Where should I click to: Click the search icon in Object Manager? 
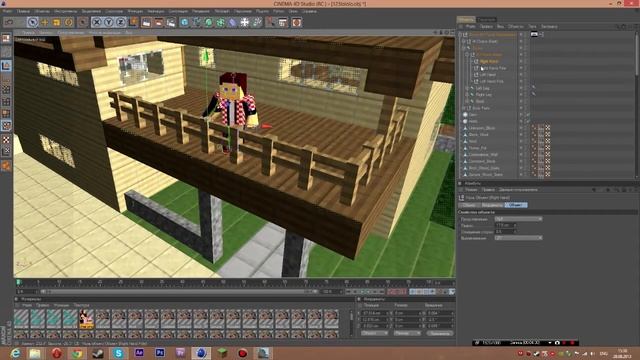coord(618,27)
